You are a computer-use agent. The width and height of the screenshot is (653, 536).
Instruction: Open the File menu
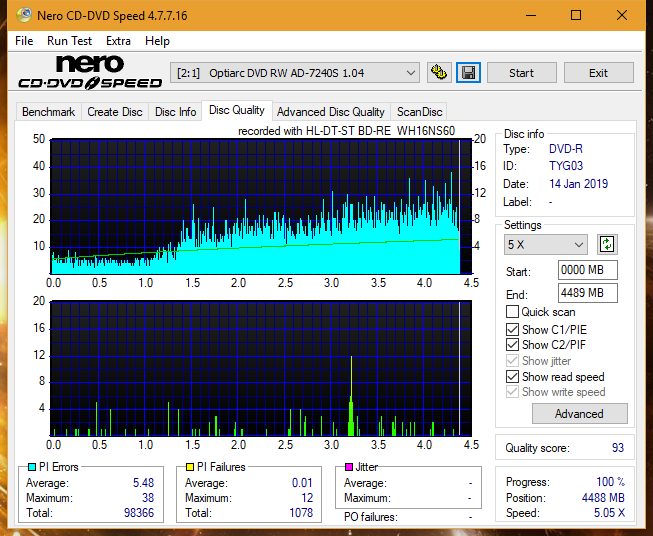coord(24,41)
